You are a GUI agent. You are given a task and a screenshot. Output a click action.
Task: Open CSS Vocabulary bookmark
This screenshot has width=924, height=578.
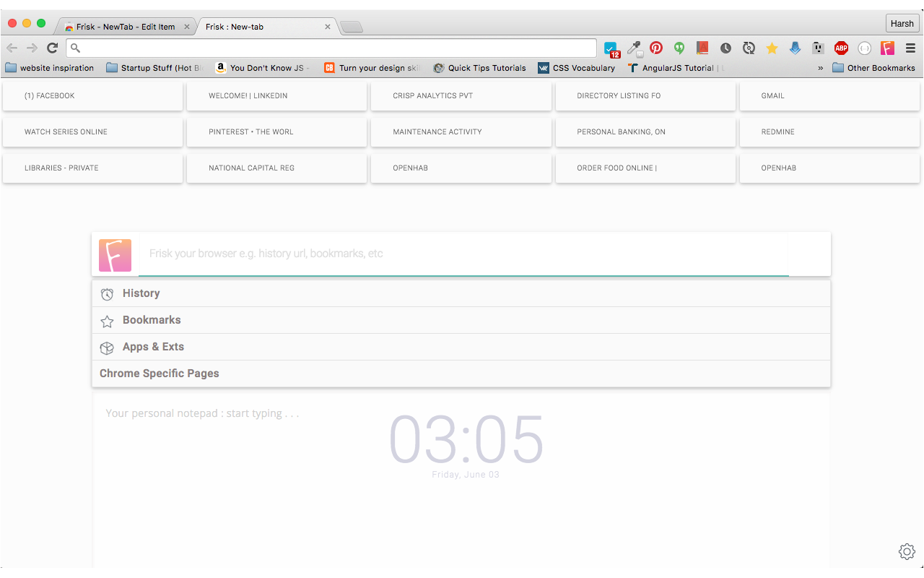click(577, 68)
